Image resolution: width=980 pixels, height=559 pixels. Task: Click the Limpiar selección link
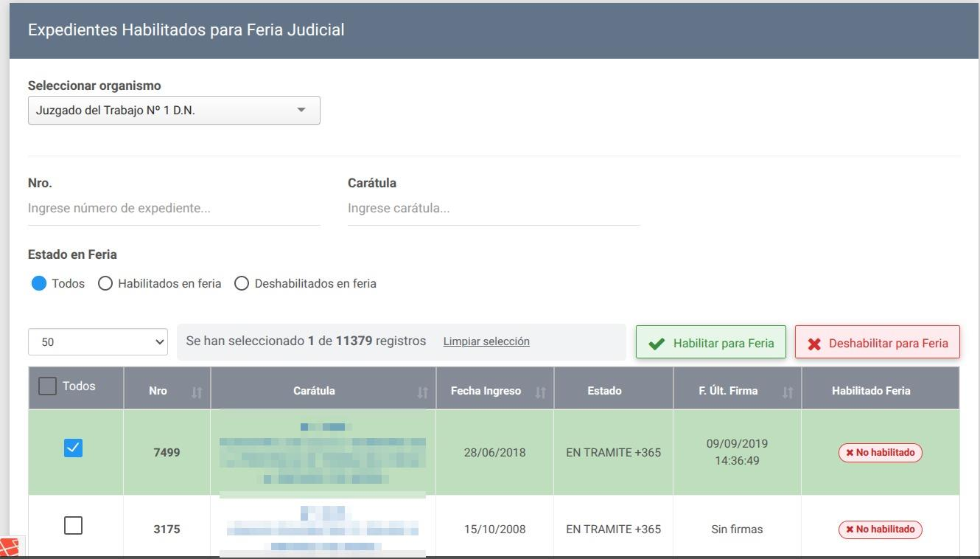[x=486, y=341]
